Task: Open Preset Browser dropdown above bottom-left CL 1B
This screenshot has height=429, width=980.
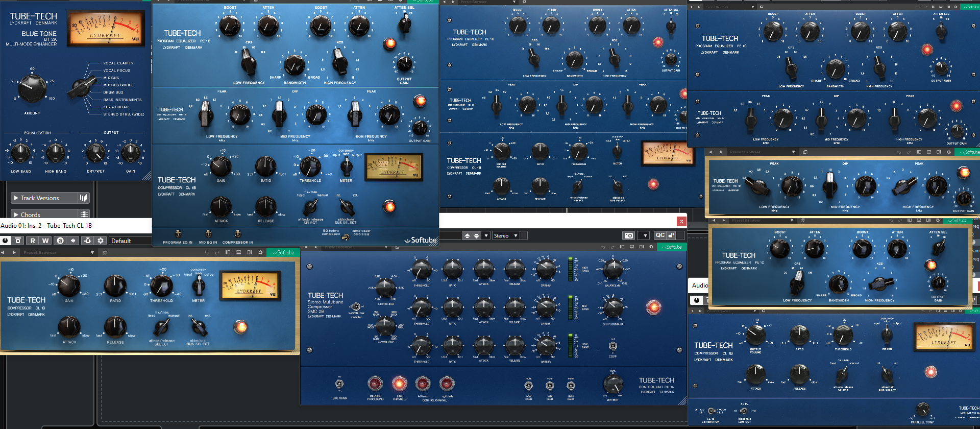Action: pos(92,252)
